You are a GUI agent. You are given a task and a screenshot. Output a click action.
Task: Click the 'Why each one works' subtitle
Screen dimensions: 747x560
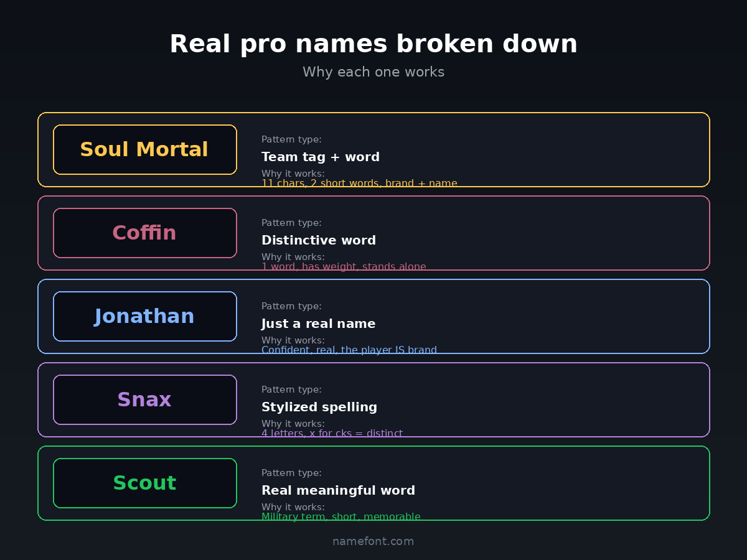point(374,72)
